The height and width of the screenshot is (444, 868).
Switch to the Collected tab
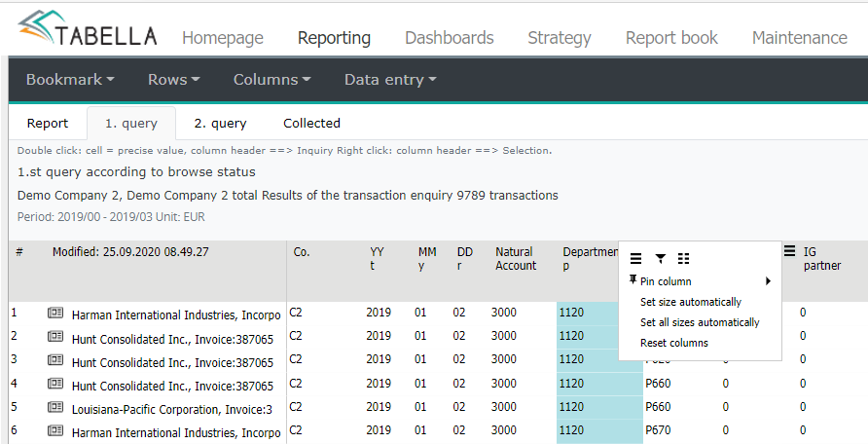(x=311, y=124)
